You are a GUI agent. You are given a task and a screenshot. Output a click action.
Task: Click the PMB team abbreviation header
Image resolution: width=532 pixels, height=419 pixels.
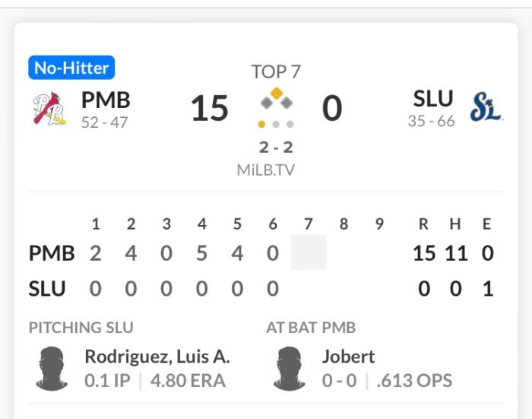(106, 100)
